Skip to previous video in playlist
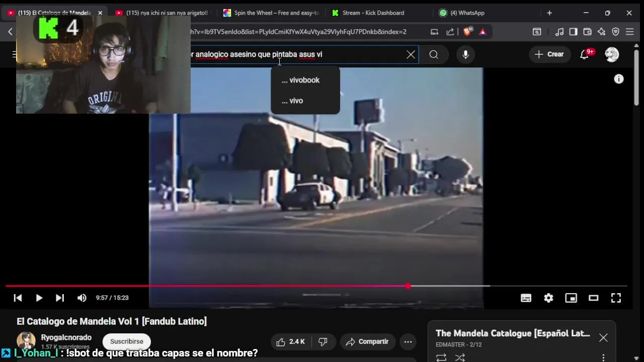 [18, 298]
